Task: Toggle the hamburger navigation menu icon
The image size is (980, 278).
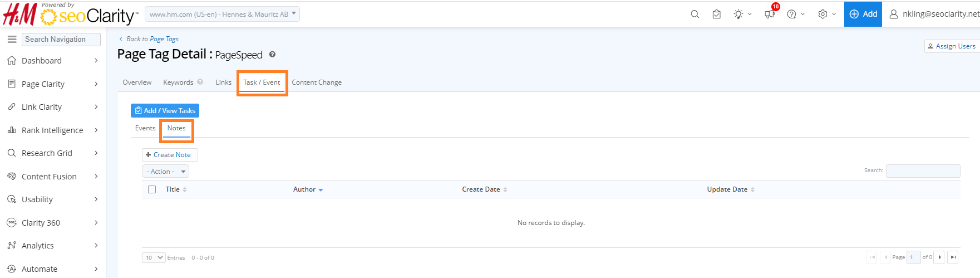Action: (x=12, y=39)
